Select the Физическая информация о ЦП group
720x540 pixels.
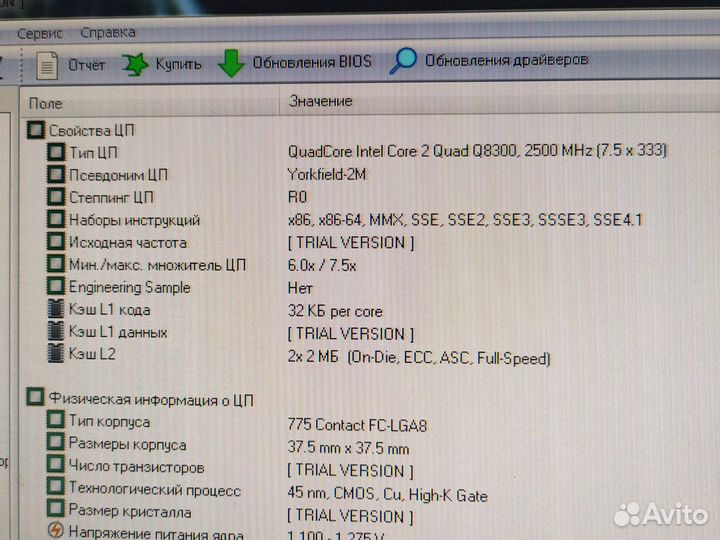pyautogui.click(x=151, y=400)
